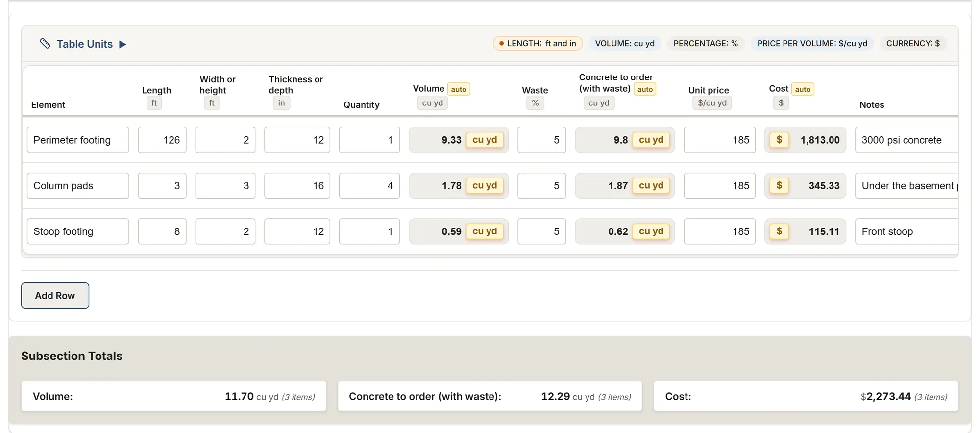Open the PRICE PER VOLUME unit chip

coord(812,43)
